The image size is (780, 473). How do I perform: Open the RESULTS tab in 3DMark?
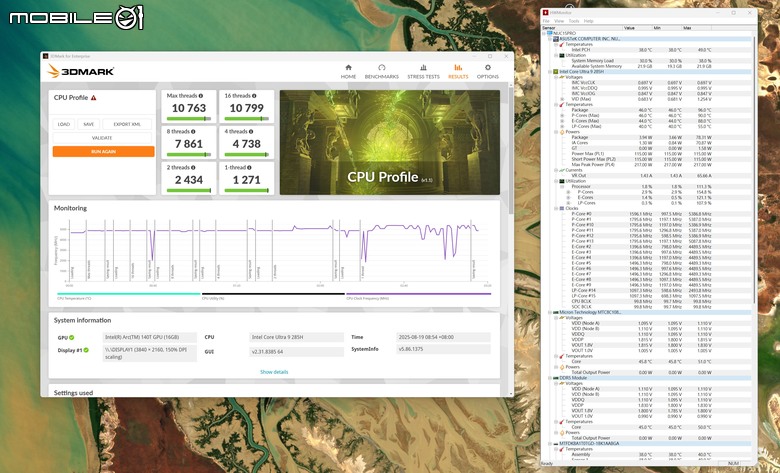click(458, 72)
